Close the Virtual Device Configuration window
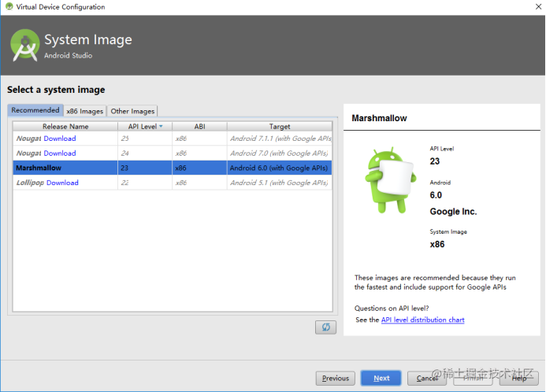This screenshot has width=546, height=392. 538,6
